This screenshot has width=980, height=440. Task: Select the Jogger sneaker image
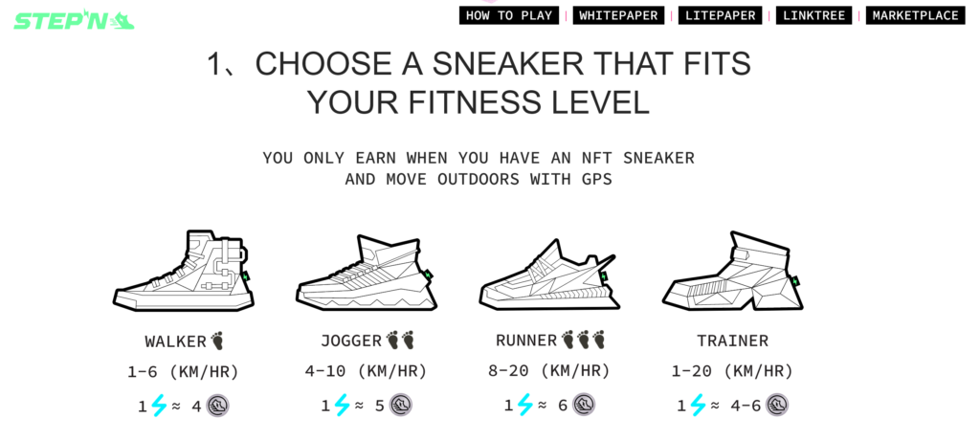(x=367, y=273)
